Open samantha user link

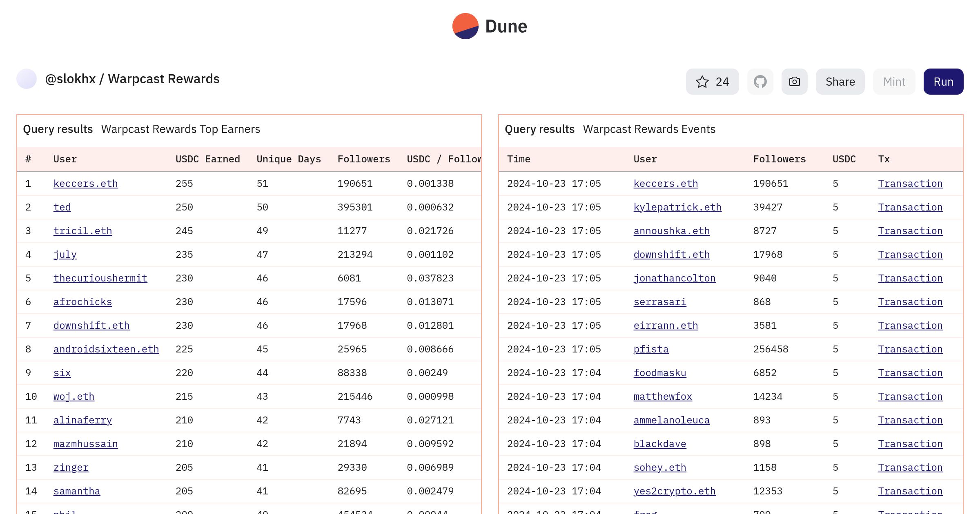76,491
